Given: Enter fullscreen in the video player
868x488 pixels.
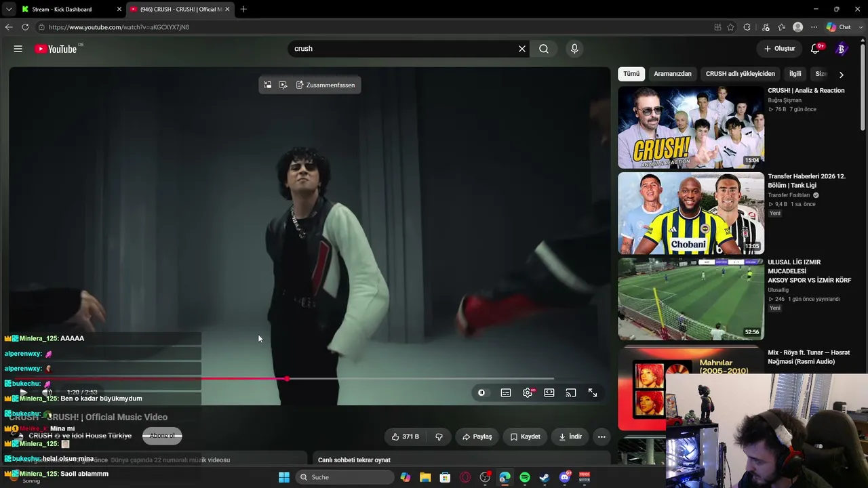Looking at the screenshot, I should (593, 392).
